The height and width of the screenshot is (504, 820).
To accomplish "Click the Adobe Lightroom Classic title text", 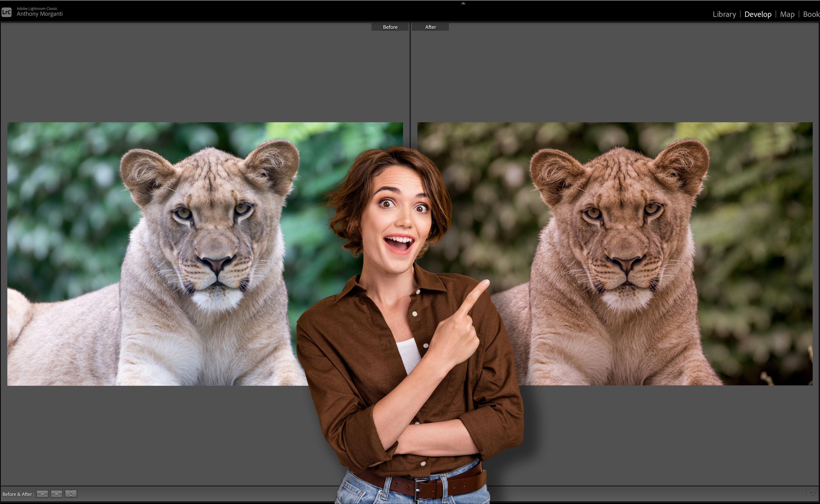I will (37, 8).
